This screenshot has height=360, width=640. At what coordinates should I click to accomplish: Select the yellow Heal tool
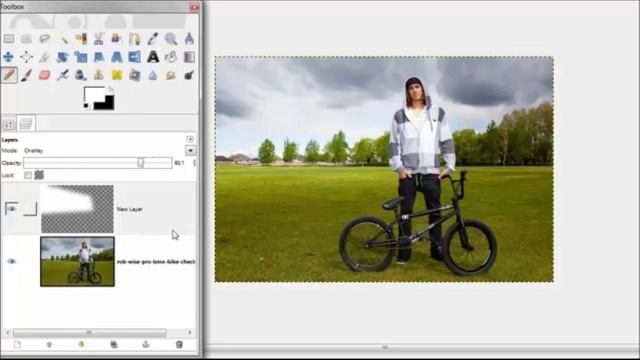pos(116,75)
